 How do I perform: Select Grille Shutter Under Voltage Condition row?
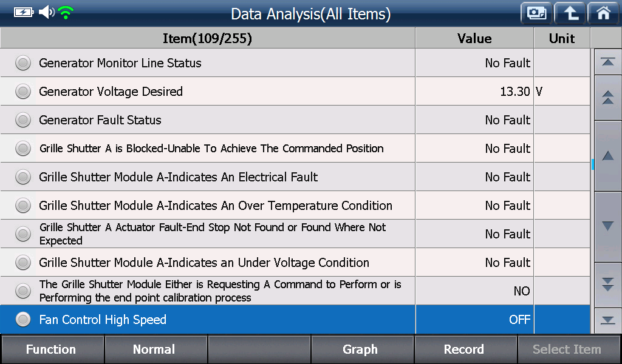(x=295, y=262)
